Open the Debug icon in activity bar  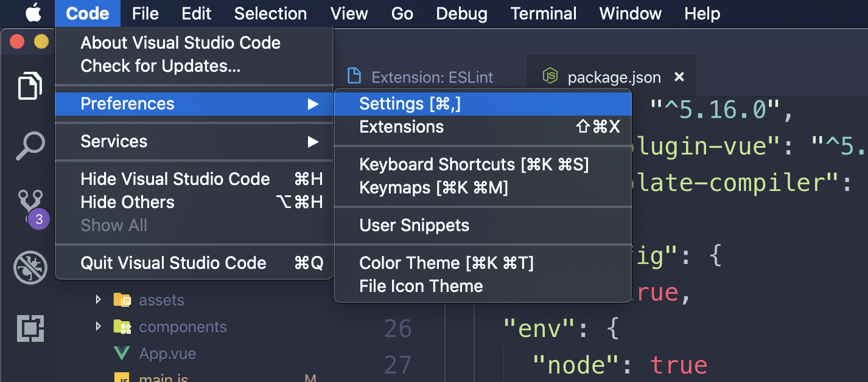coord(30,267)
